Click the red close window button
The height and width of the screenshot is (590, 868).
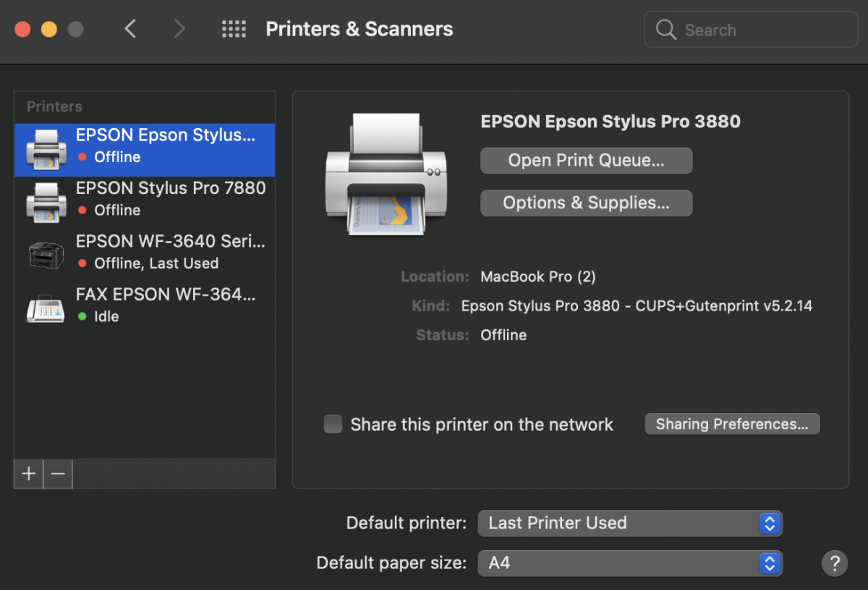point(22,29)
